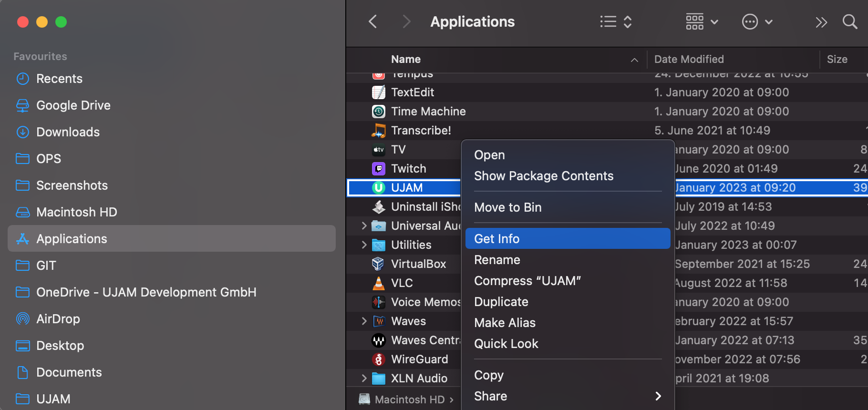This screenshot has height=410, width=868.
Task: Click the Transcribe! app icon
Action: point(379,130)
